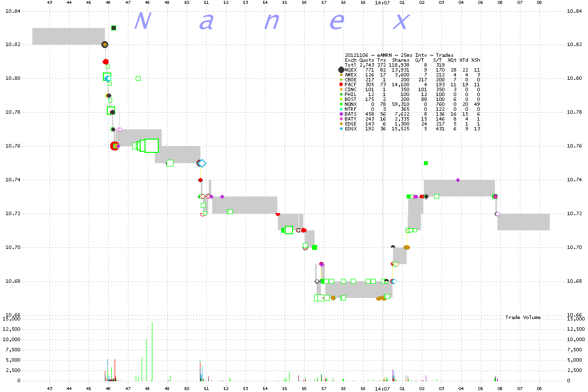Select the large red PACF circle at 10.76

pos(115,146)
